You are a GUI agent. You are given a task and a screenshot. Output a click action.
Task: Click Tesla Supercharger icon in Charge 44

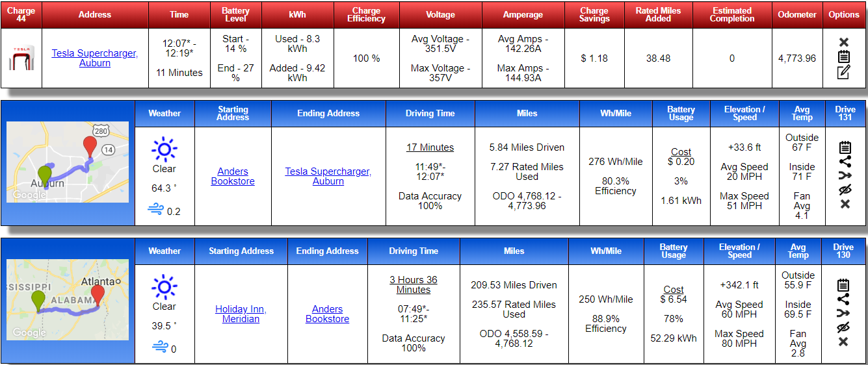click(21, 58)
